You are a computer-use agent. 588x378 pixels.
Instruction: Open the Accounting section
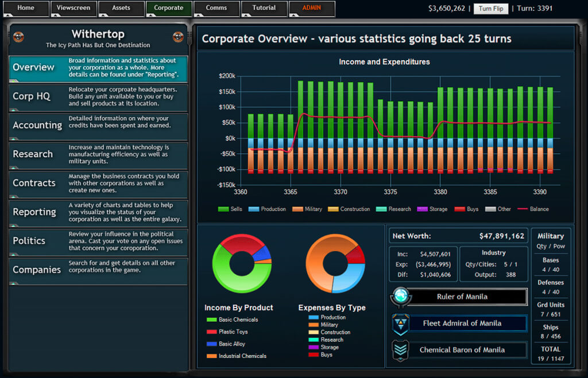[x=37, y=125]
